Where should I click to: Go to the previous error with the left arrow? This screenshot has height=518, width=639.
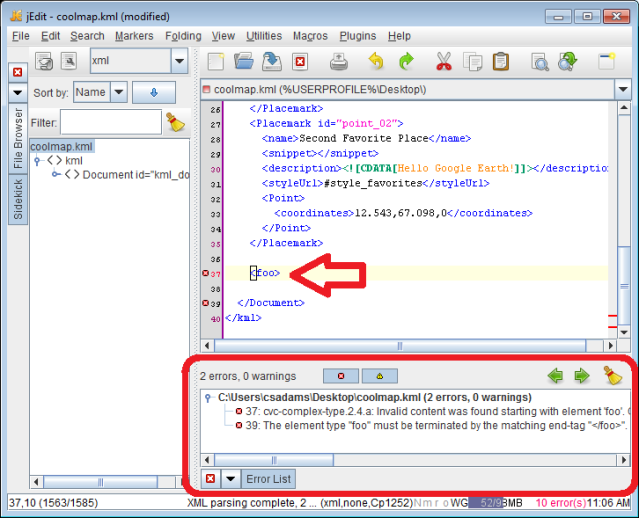(555, 375)
